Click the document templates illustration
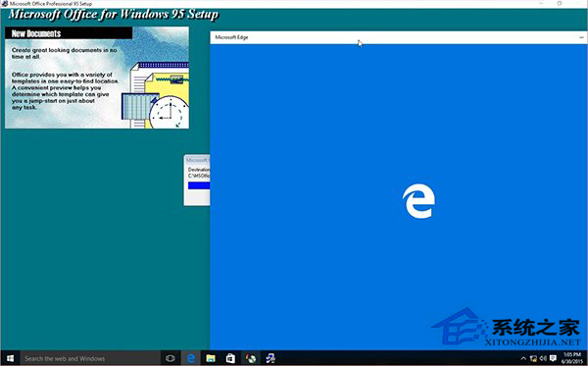The width and height of the screenshot is (588, 366). (x=155, y=95)
